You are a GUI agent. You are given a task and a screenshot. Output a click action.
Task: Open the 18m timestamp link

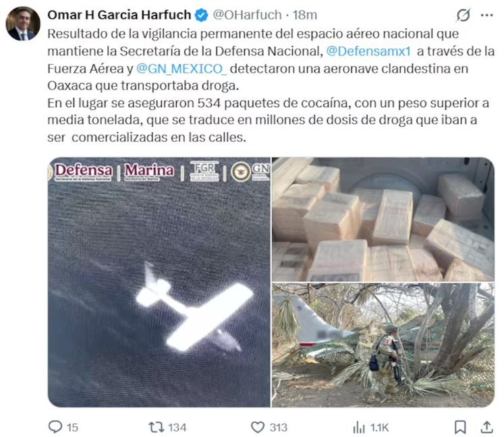[305, 15]
